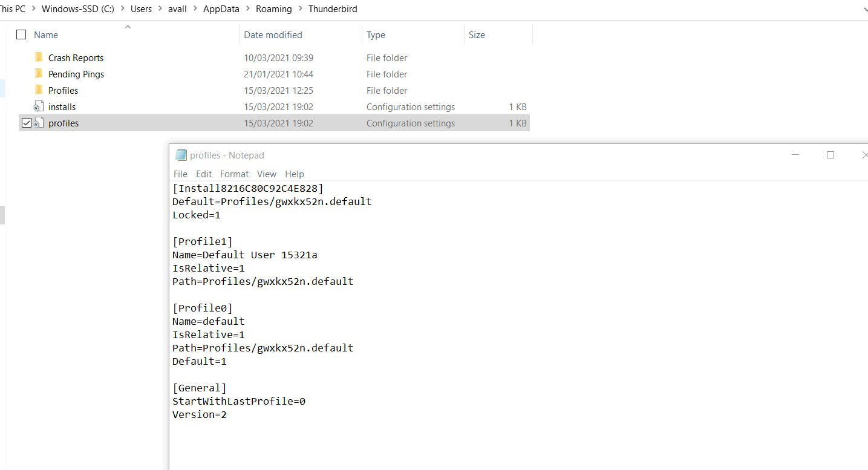Screen dimensions: 868x470
Task: Open the Crash Reports folder icon
Action: point(39,57)
